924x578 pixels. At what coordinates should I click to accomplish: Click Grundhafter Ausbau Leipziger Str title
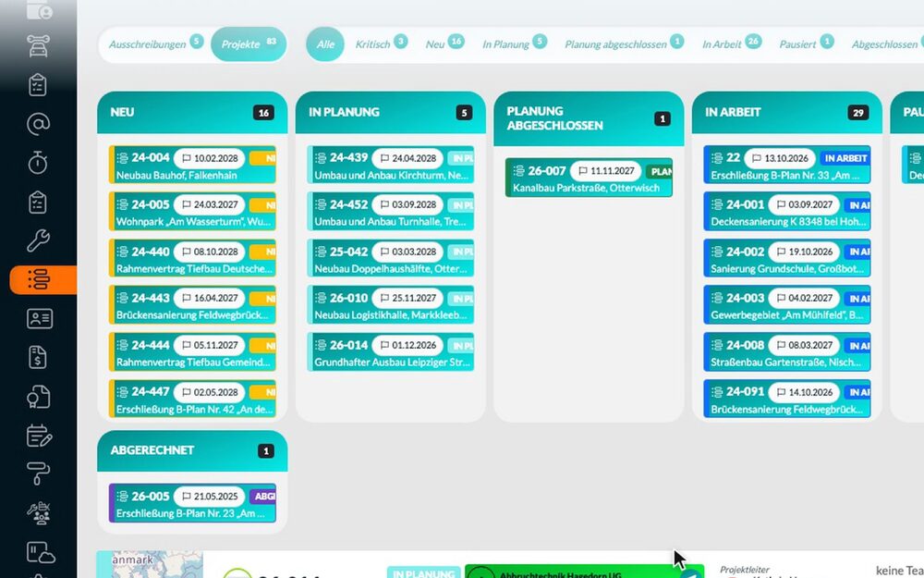pyautogui.click(x=391, y=363)
